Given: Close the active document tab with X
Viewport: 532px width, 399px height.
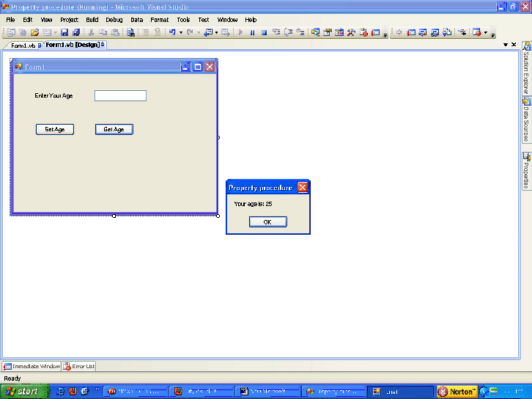Looking at the screenshot, I should click(x=514, y=45).
